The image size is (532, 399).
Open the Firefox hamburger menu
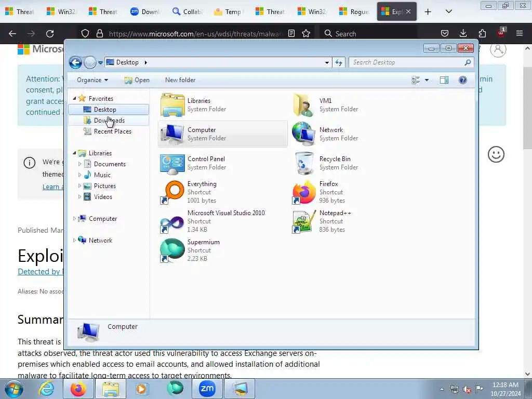click(x=520, y=34)
